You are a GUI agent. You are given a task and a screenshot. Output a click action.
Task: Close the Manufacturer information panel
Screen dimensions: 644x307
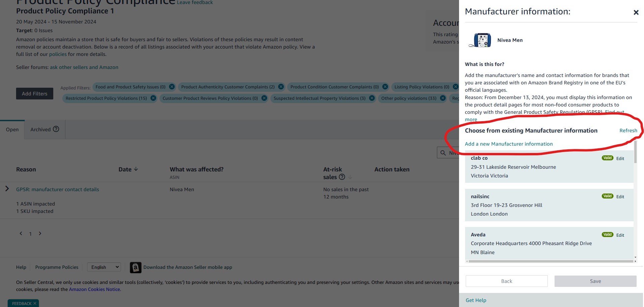click(x=636, y=12)
